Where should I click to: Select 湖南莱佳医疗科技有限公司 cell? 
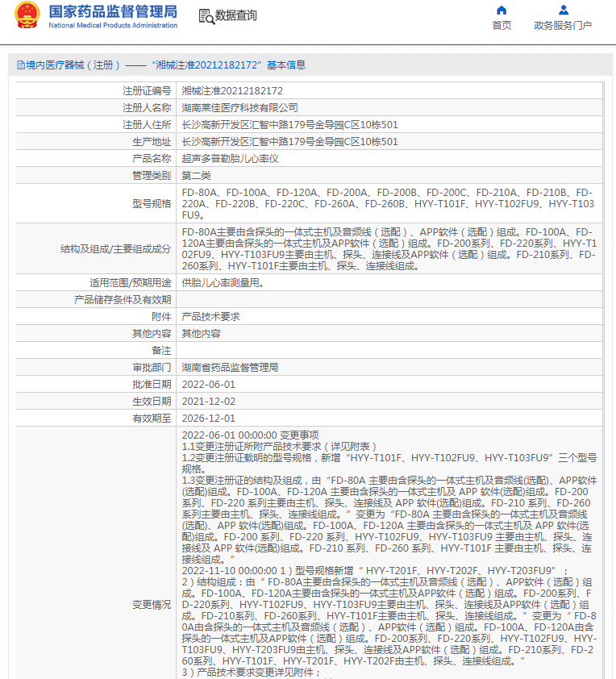pyautogui.click(x=239, y=108)
